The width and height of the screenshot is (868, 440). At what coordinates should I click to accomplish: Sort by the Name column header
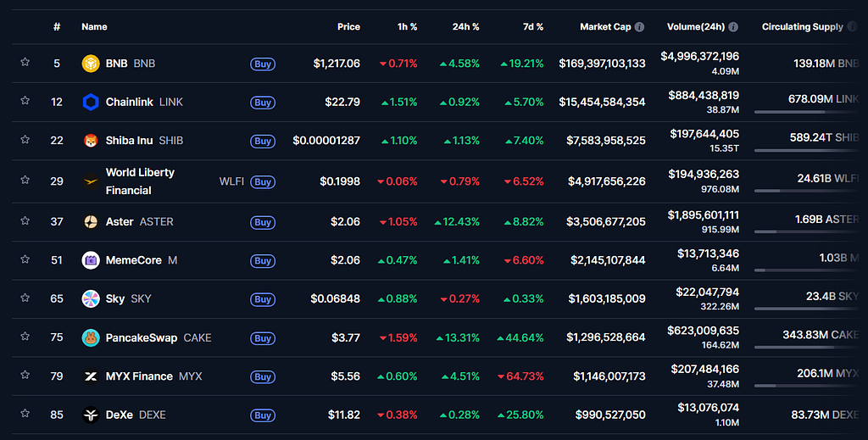[x=95, y=27]
